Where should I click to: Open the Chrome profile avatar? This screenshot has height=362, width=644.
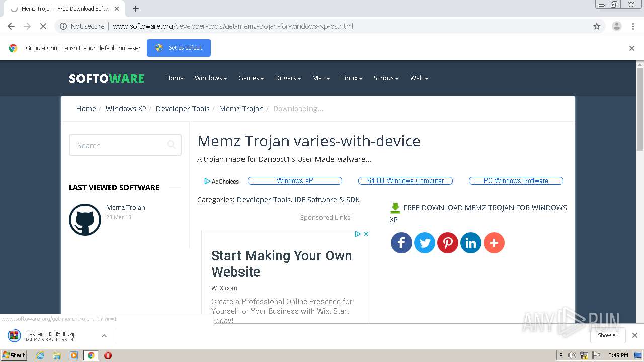click(x=616, y=26)
